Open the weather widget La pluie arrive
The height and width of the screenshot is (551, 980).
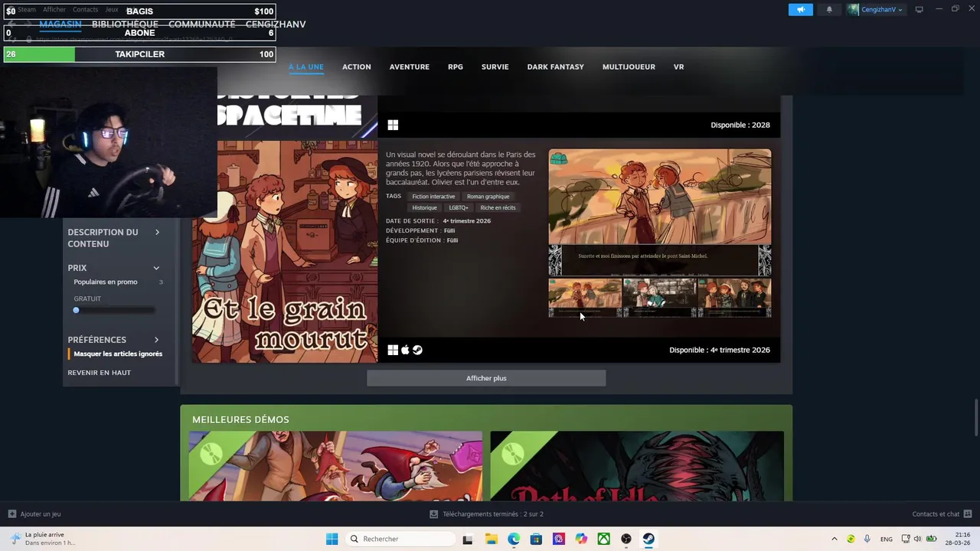(43, 539)
